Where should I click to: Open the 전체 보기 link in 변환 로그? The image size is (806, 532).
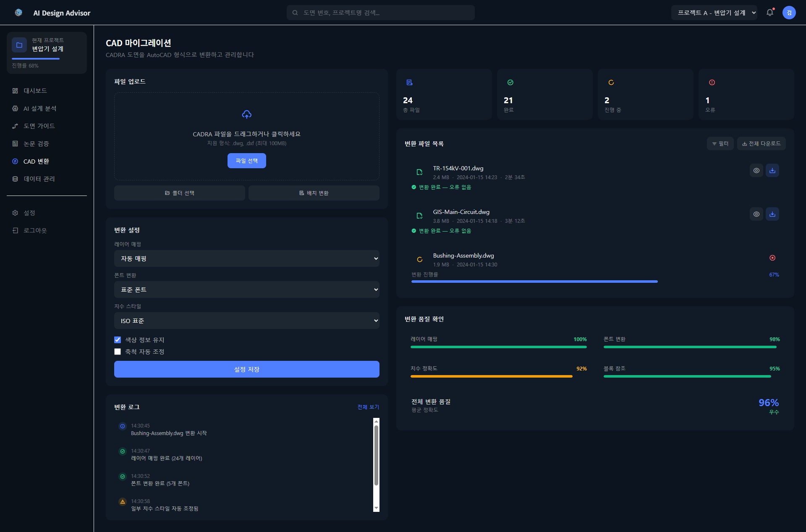click(x=368, y=407)
